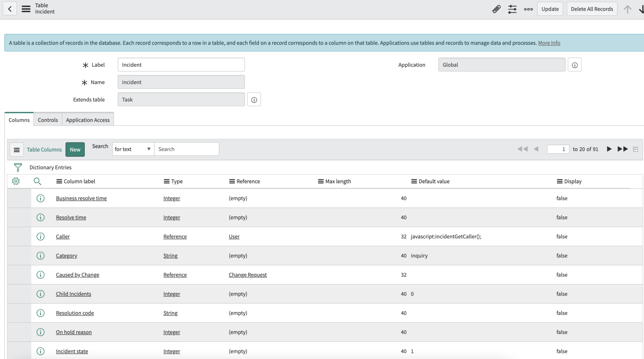Screen dimensions: 644x359
Task: Open the personalize form sliders icon
Action: click(x=513, y=9)
